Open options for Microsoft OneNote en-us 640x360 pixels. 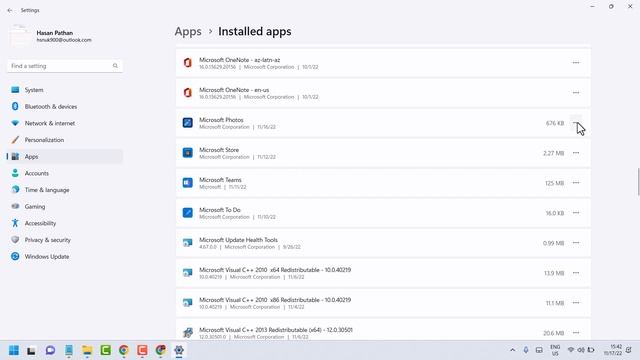pyautogui.click(x=576, y=93)
